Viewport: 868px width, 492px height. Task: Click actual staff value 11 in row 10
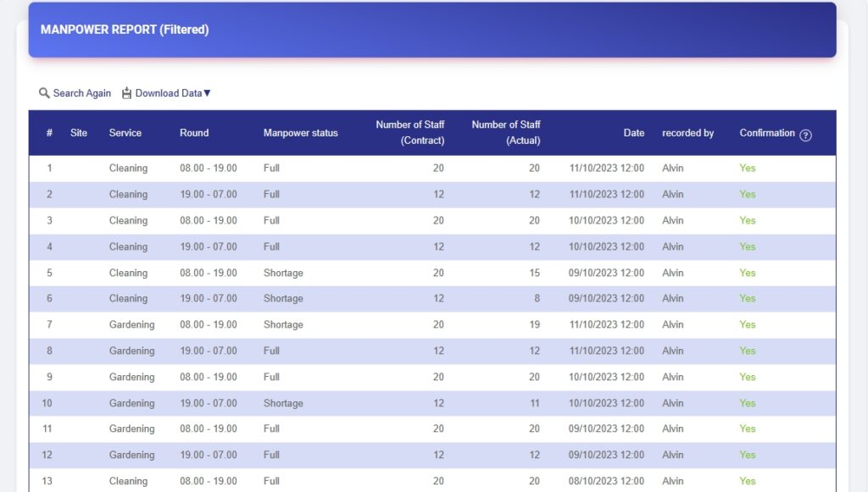click(x=535, y=403)
